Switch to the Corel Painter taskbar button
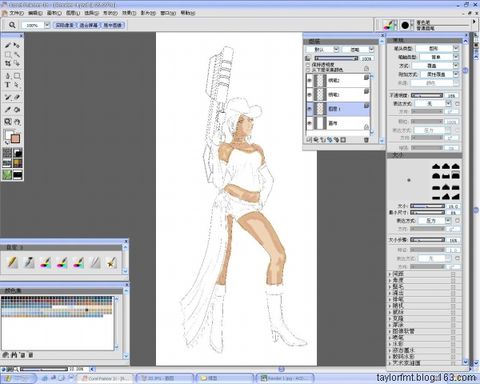480x384 pixels. (x=106, y=378)
